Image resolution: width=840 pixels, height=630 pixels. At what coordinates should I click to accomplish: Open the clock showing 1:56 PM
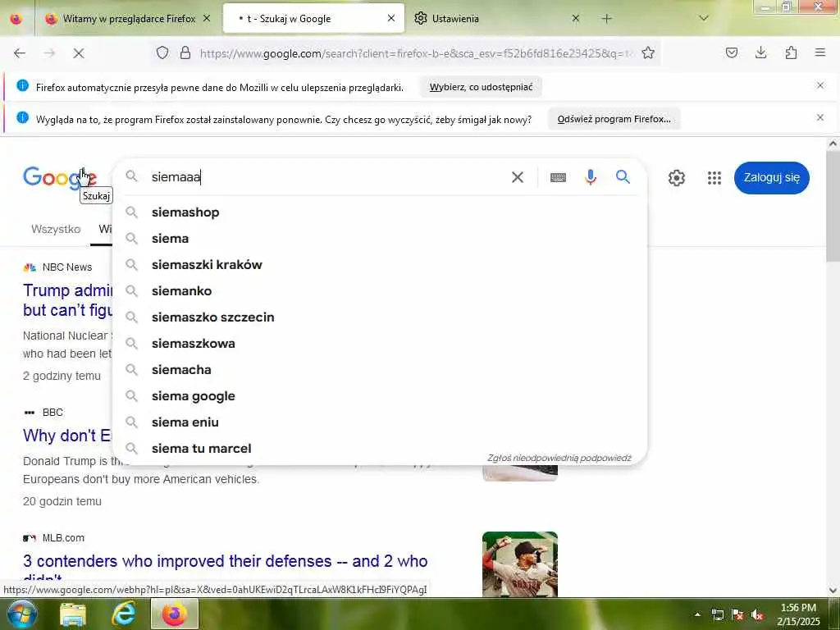(798, 614)
